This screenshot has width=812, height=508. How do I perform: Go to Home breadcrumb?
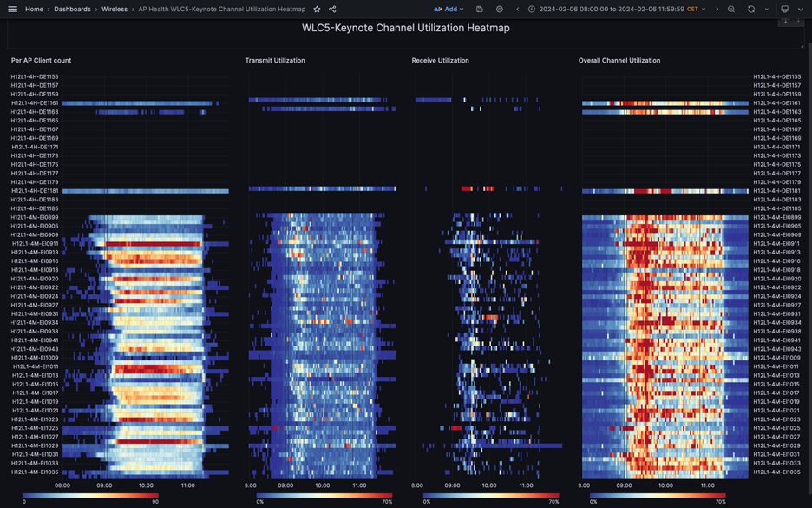point(34,10)
